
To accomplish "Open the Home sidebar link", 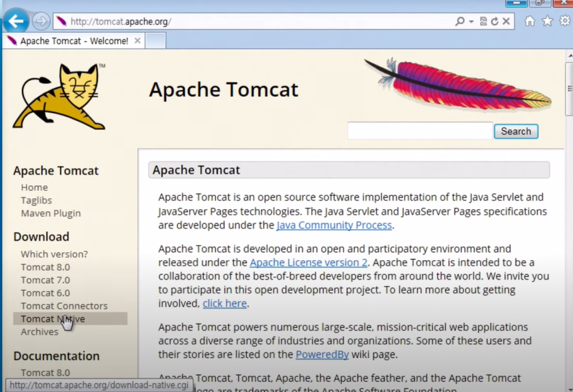I will coord(35,187).
